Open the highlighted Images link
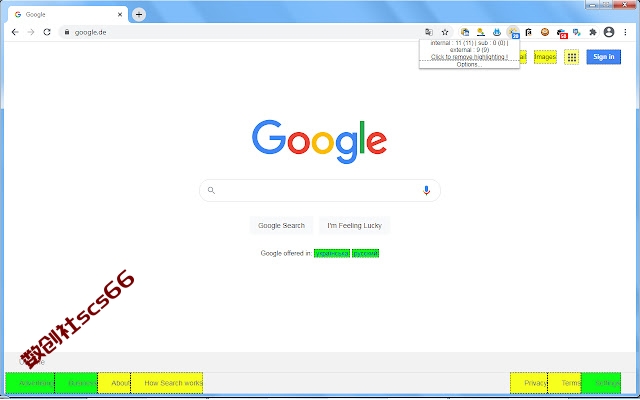The height and width of the screenshot is (400, 640). point(545,57)
